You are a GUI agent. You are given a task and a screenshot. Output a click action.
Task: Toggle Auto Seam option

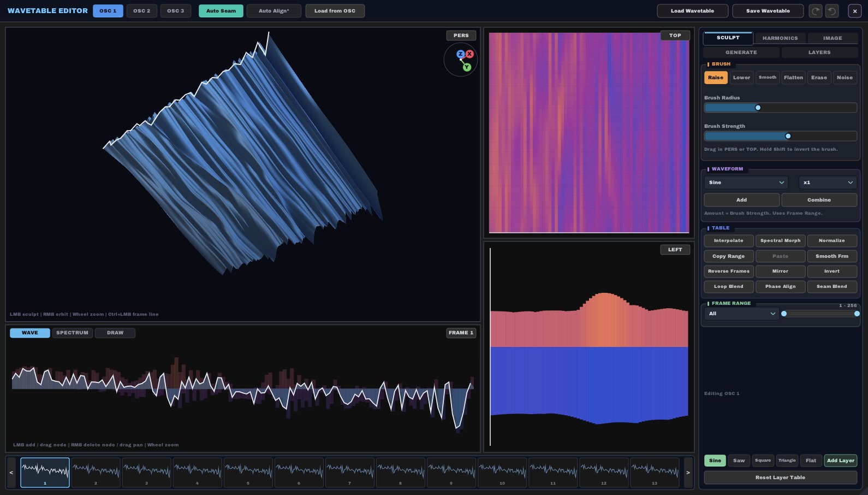(221, 11)
